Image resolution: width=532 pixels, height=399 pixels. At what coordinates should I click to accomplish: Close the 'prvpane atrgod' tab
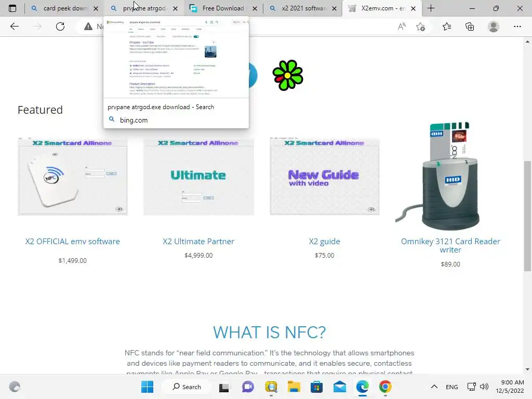pyautogui.click(x=175, y=8)
